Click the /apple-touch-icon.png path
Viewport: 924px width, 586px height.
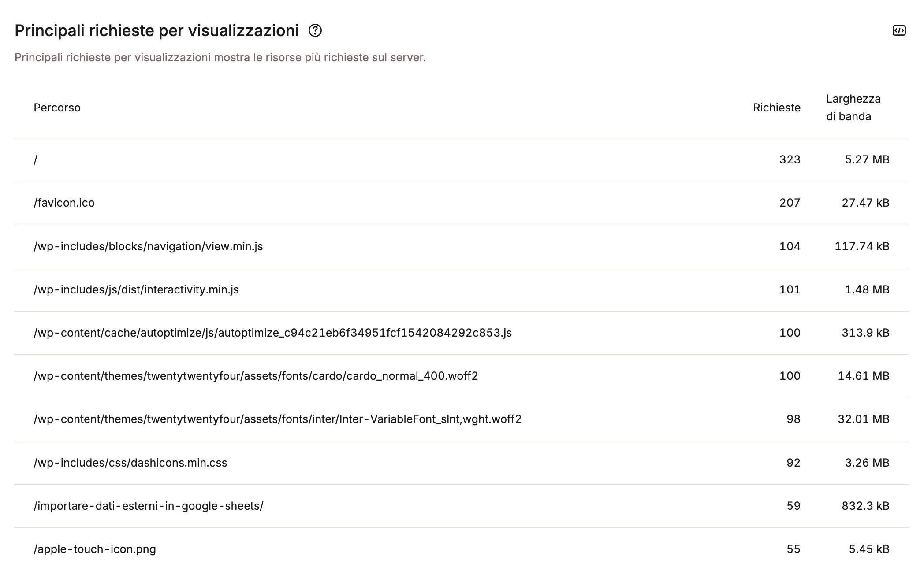pos(95,549)
